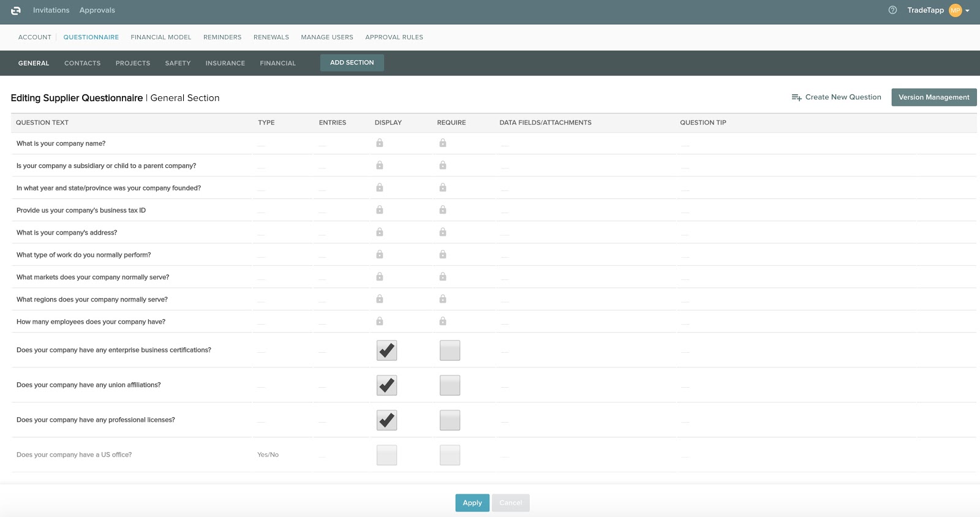The width and height of the screenshot is (980, 517).
Task: Click the MP user avatar
Action: click(x=955, y=10)
